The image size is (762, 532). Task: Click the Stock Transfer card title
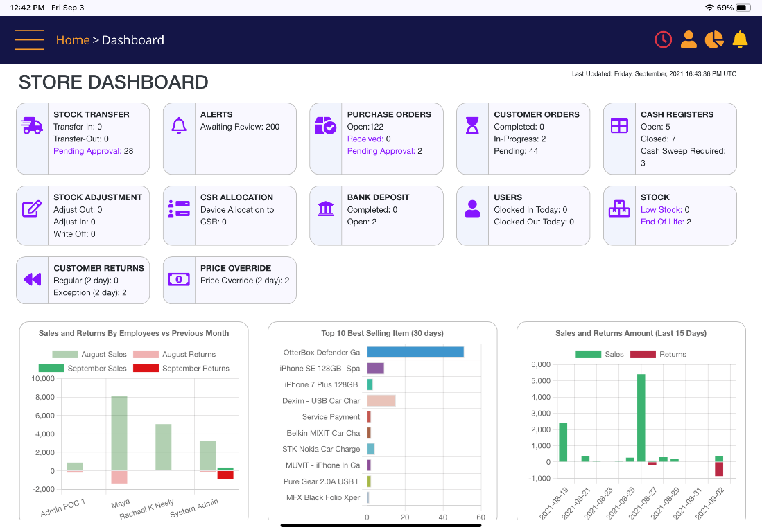tap(92, 114)
